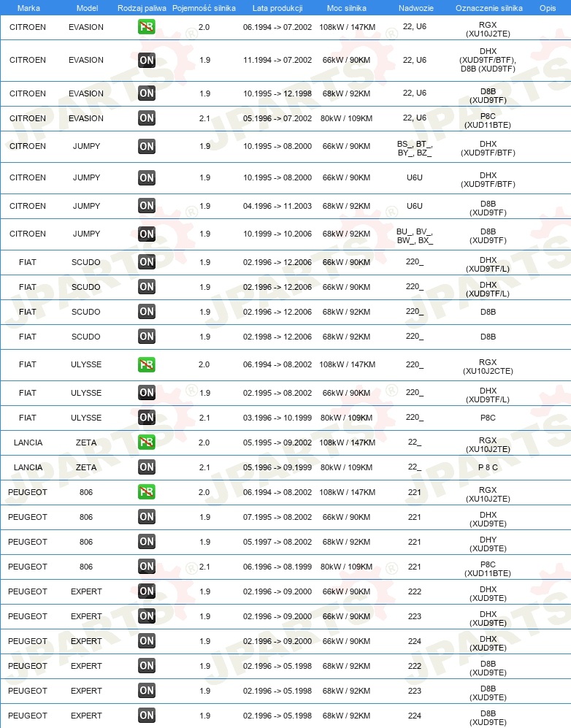
Task: Click the Rodzaj paliwa column header
Action: (142, 8)
